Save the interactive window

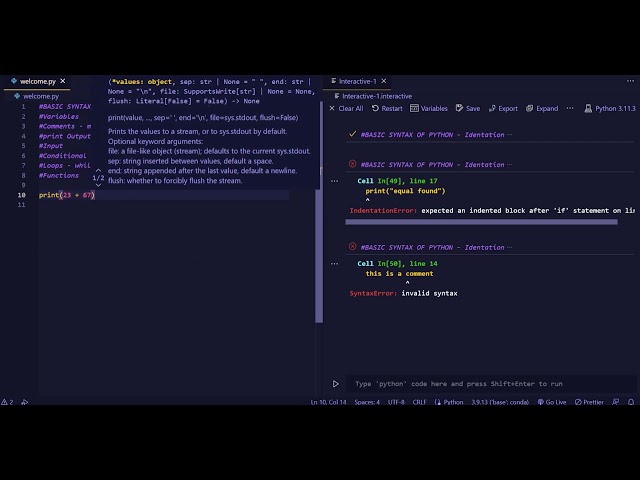point(468,109)
